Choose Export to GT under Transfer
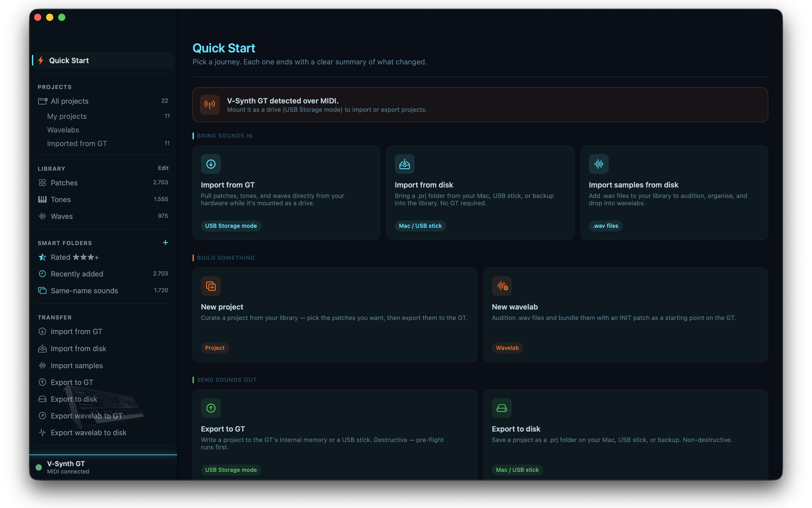 click(103, 382)
